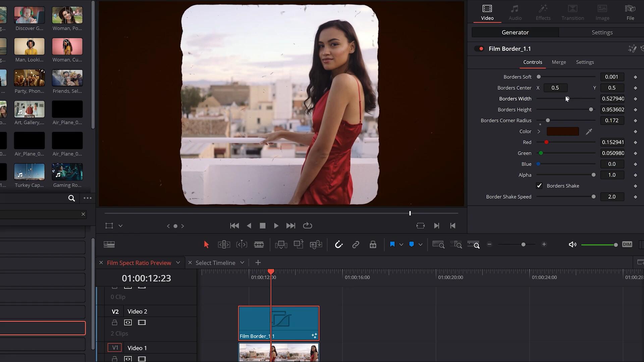Image resolution: width=644 pixels, height=362 pixels.
Task: Toggle the snapping magnet icon
Action: [339, 245]
